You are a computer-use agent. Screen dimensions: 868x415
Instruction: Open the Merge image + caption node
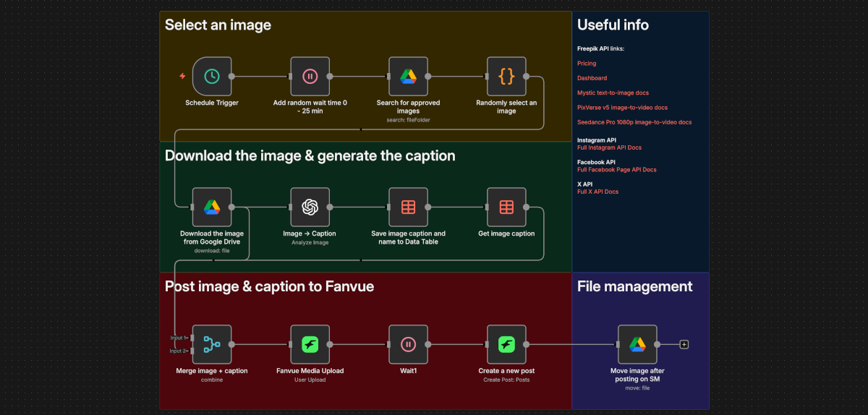[x=212, y=344]
